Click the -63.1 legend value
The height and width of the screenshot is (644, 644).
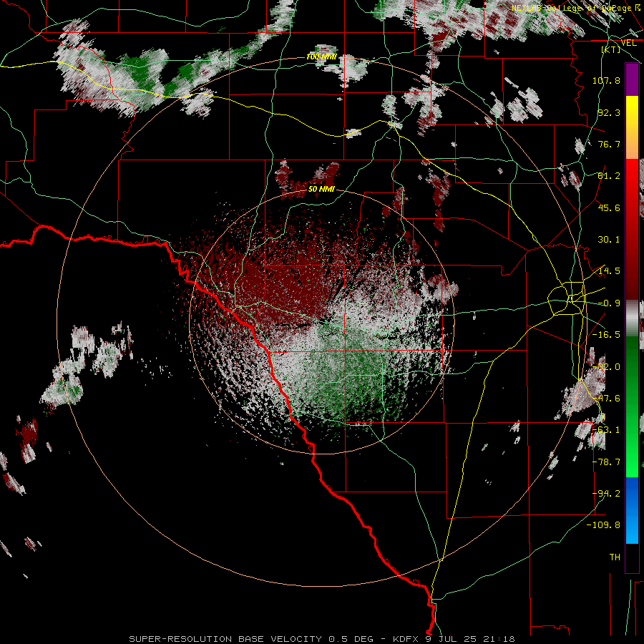[606, 430]
